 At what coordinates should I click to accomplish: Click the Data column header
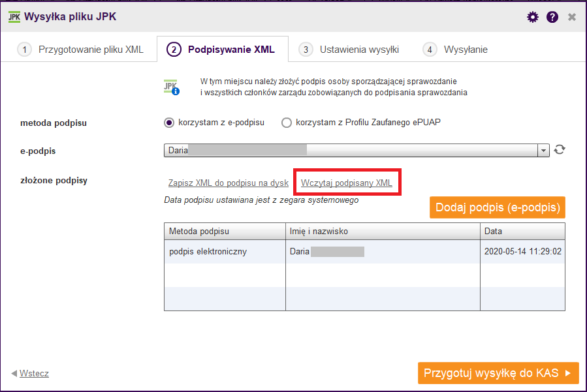point(522,231)
